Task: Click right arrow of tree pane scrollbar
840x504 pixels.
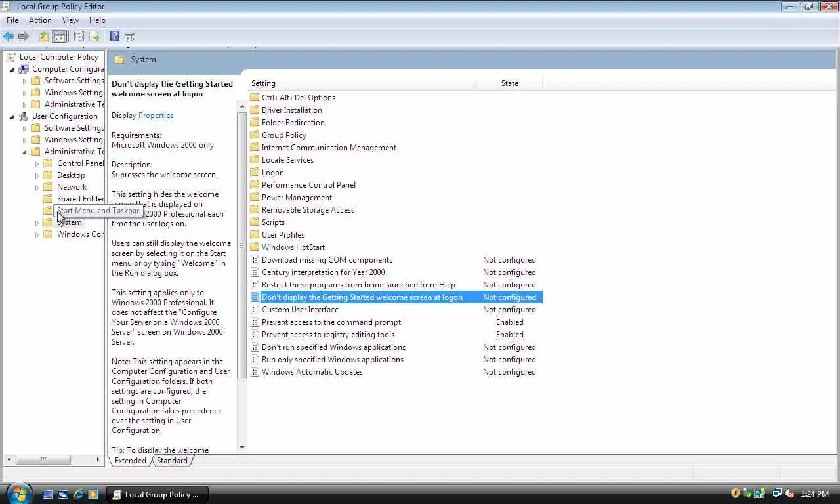Action: (x=98, y=460)
